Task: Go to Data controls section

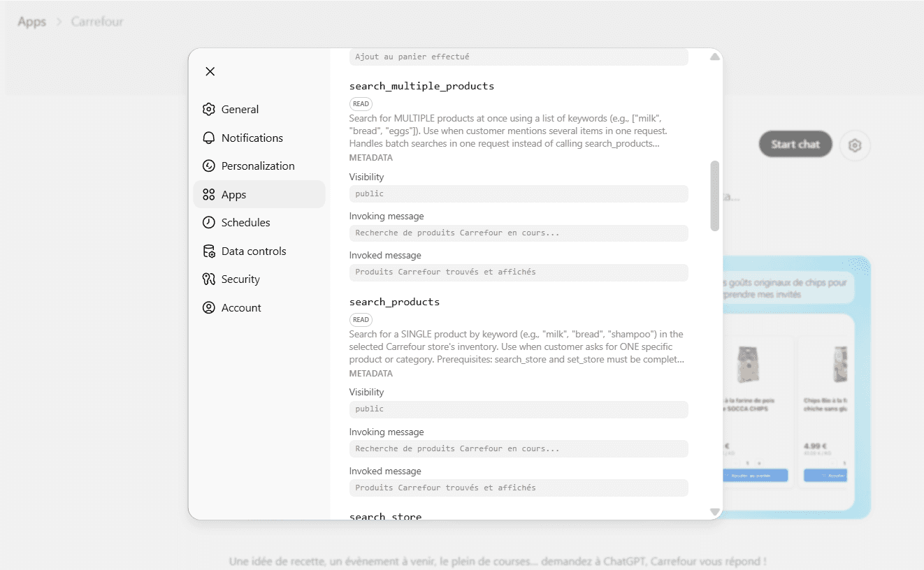Action: coord(259,251)
